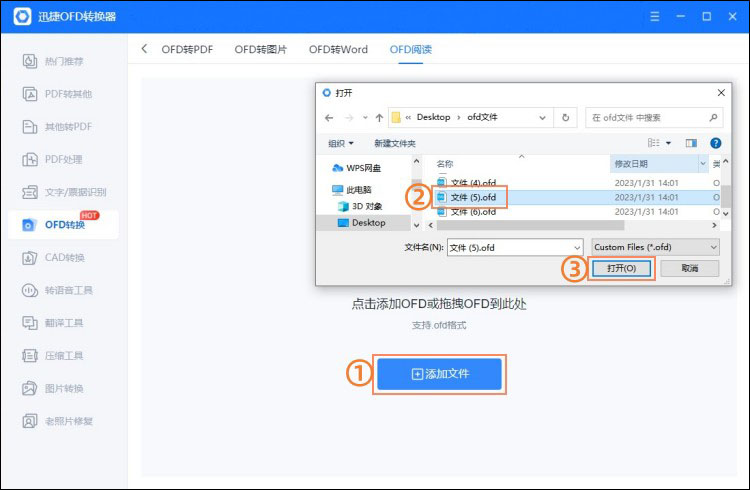The height and width of the screenshot is (490, 750).
Task: Change view layout icon in dialog
Action: pyautogui.click(x=653, y=143)
